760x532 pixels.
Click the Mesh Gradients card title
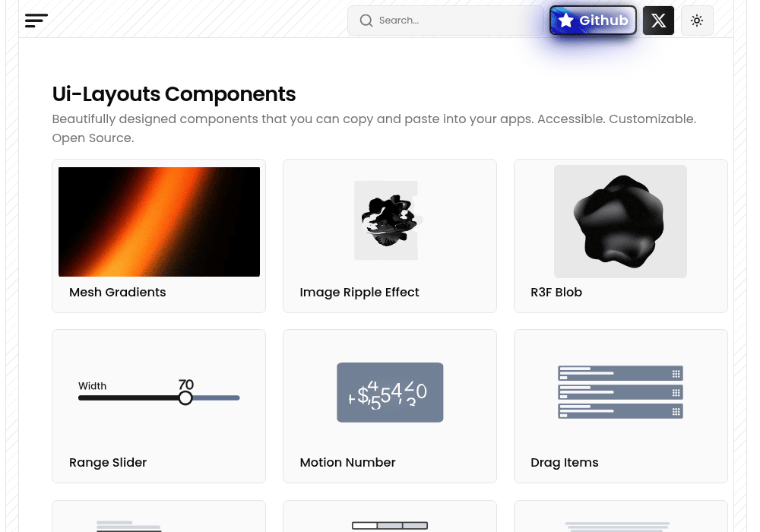pyautogui.click(x=117, y=292)
